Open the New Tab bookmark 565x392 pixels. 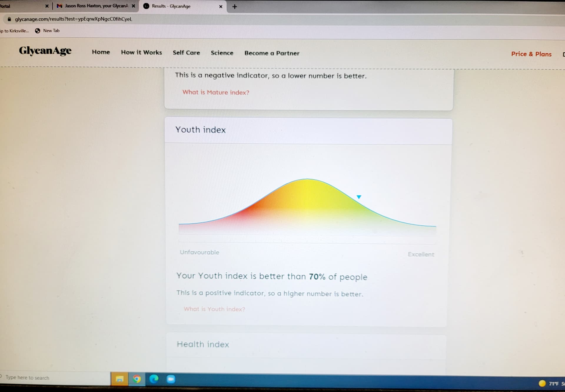point(47,31)
